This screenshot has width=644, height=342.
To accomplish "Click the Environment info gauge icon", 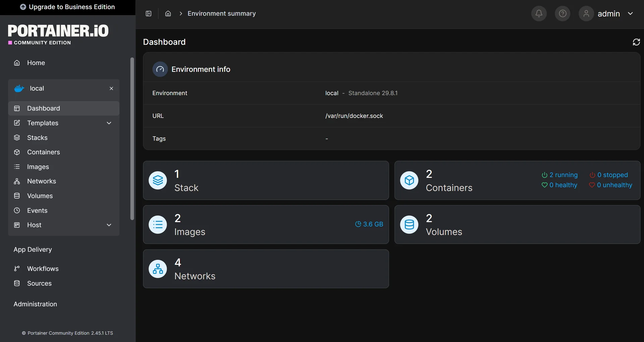I will tap(160, 69).
